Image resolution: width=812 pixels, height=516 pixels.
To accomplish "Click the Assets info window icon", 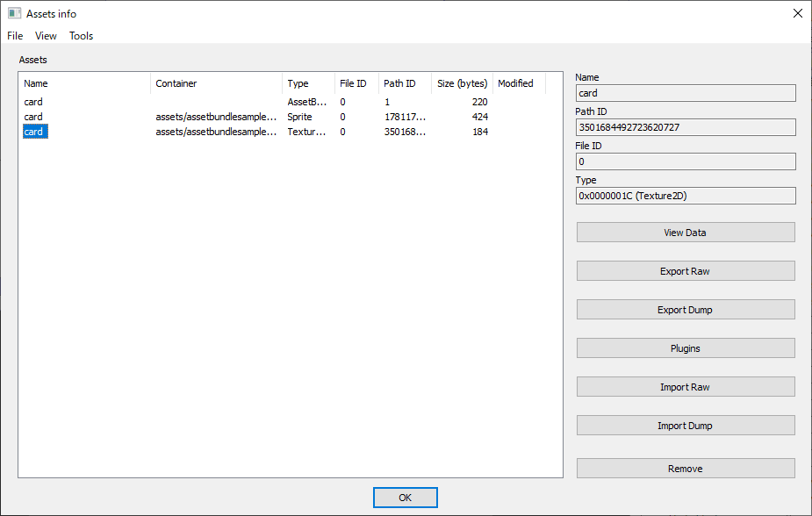I will tap(14, 13).
